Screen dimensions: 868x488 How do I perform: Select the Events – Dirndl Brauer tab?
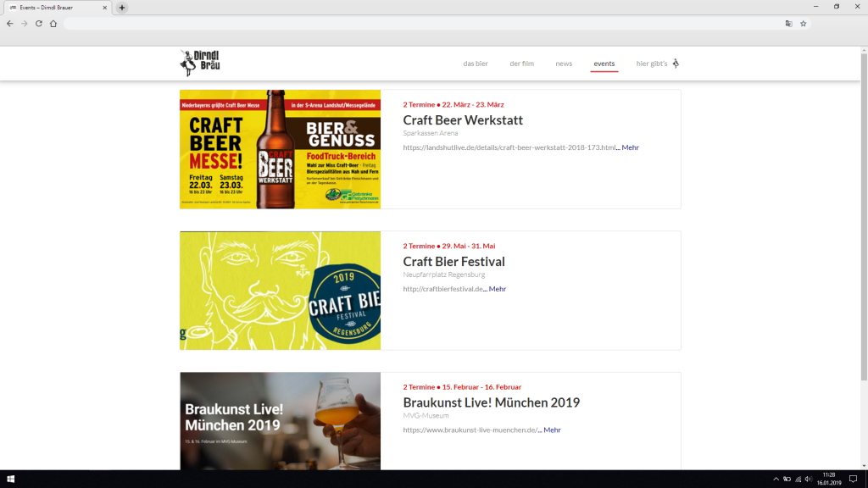[x=57, y=8]
